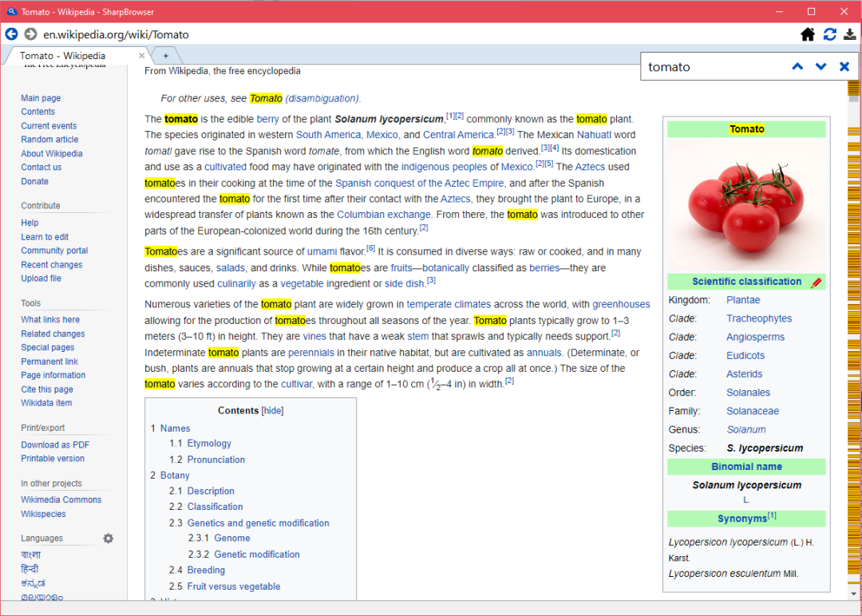Jump to previous search match arrow
The width and height of the screenshot is (862, 616).
click(x=797, y=67)
